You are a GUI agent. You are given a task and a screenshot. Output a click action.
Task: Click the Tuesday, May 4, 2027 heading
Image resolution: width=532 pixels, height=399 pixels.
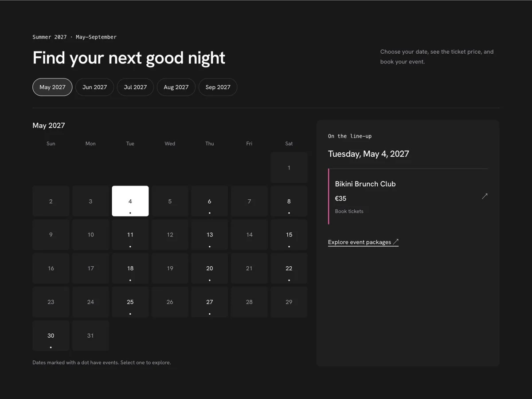[x=368, y=154]
